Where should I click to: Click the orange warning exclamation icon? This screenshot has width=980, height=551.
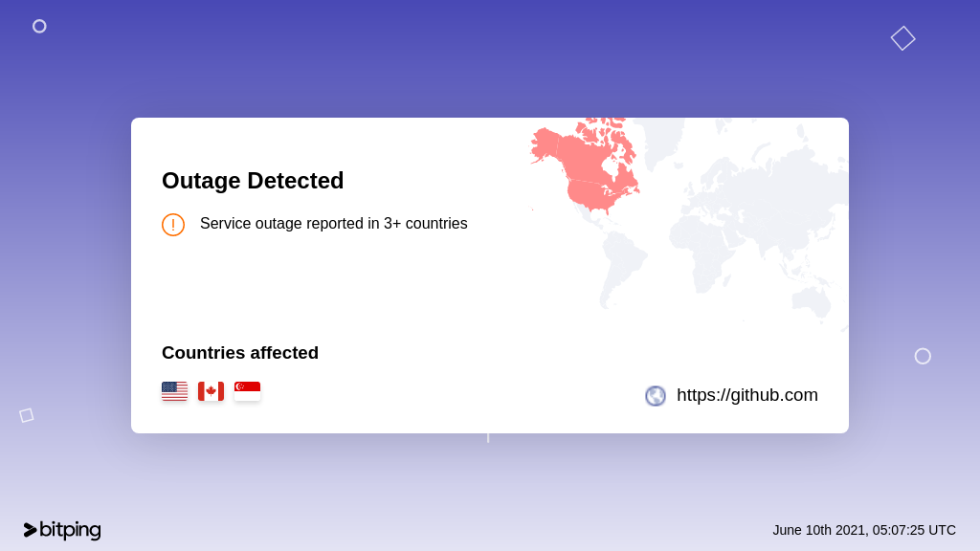tap(173, 224)
